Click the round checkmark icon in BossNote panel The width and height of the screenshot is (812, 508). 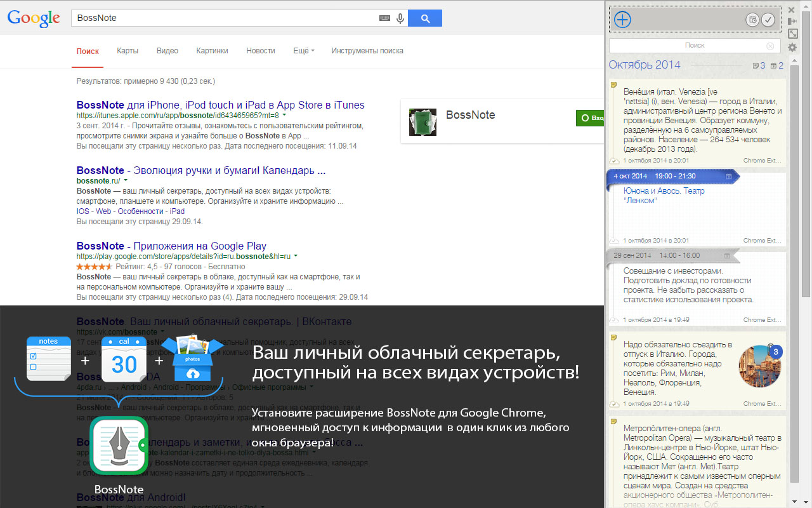(768, 20)
